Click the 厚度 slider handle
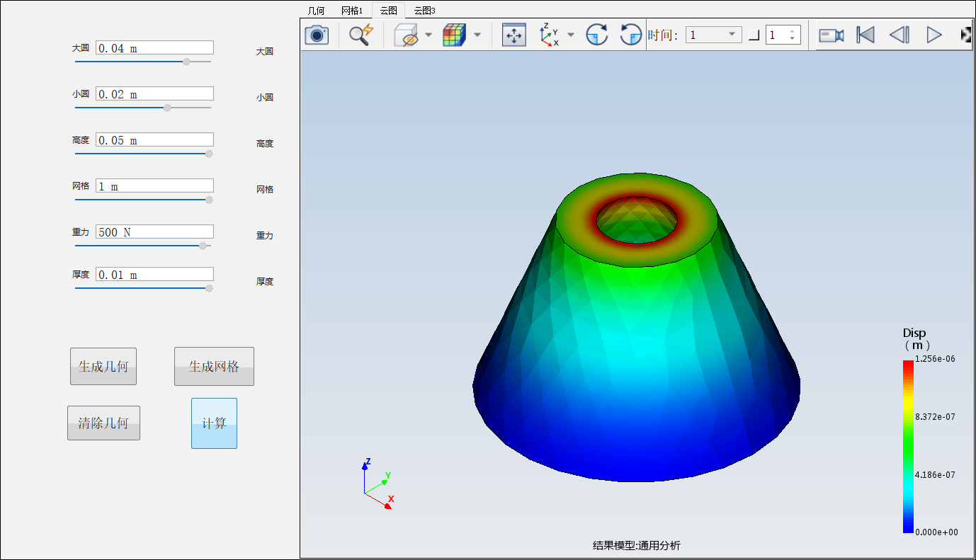The width and height of the screenshot is (976, 560). coord(209,288)
